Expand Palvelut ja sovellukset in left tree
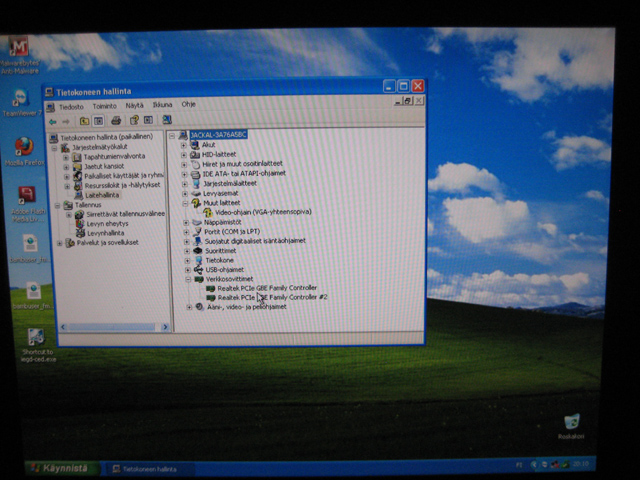 60,244
